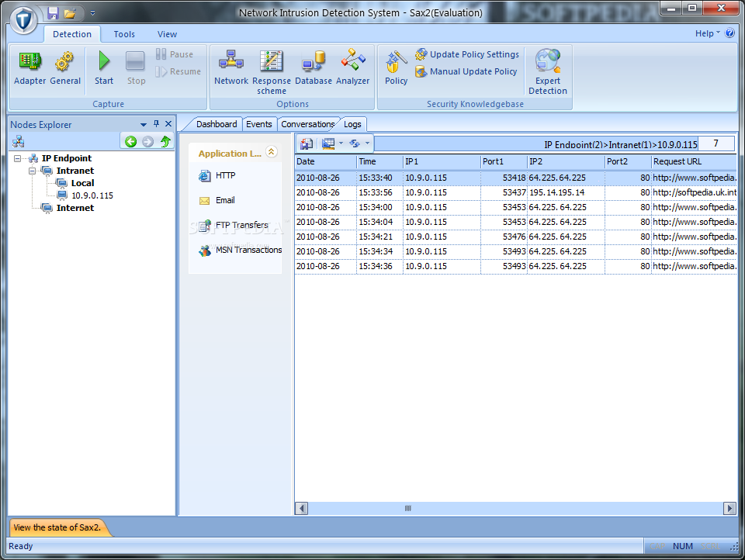Click the Sax2 application shield button

coord(23,20)
